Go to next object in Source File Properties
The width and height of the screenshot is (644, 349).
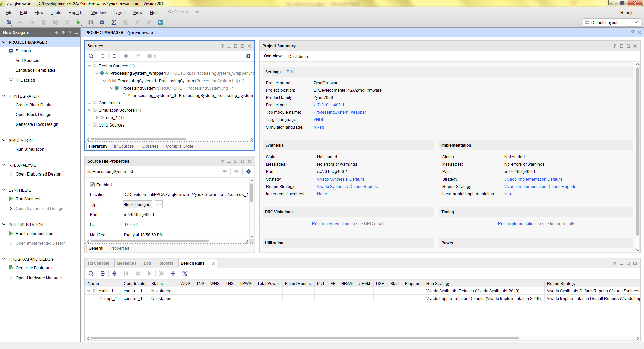point(236,171)
